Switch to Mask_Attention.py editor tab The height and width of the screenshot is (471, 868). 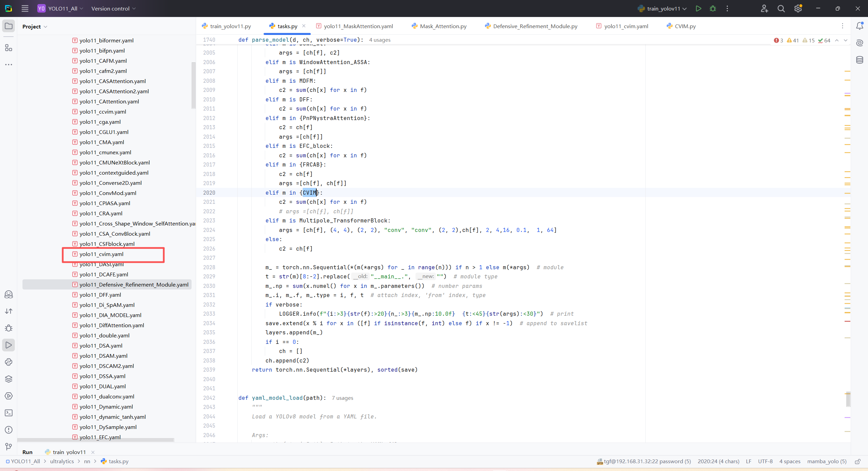point(442,26)
